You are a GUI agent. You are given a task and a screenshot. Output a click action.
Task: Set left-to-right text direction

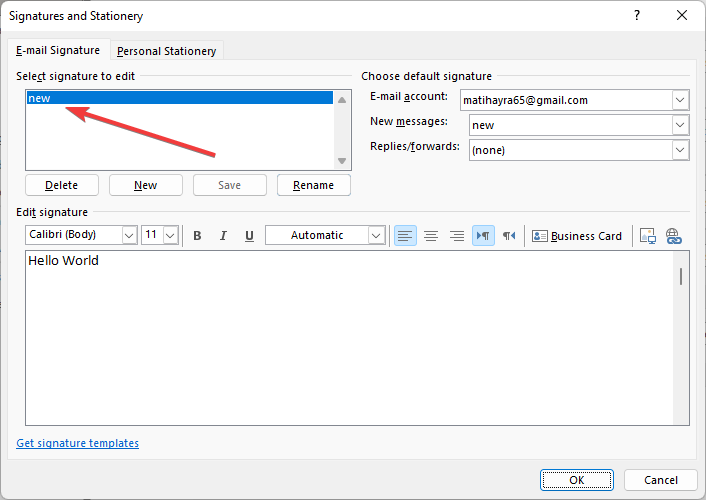click(x=483, y=236)
